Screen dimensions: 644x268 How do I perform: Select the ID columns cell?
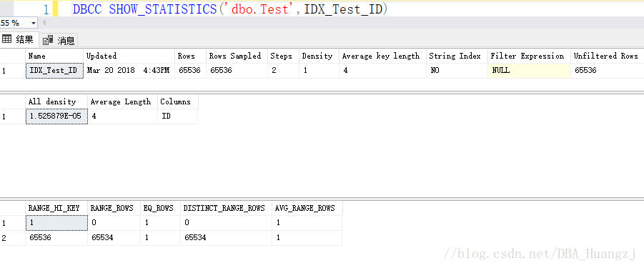click(178, 116)
